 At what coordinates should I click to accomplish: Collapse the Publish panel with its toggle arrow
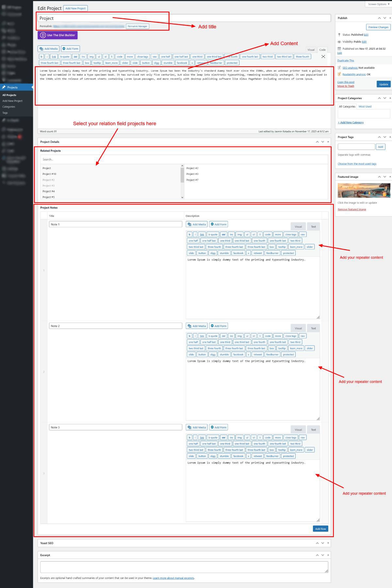[x=390, y=18]
